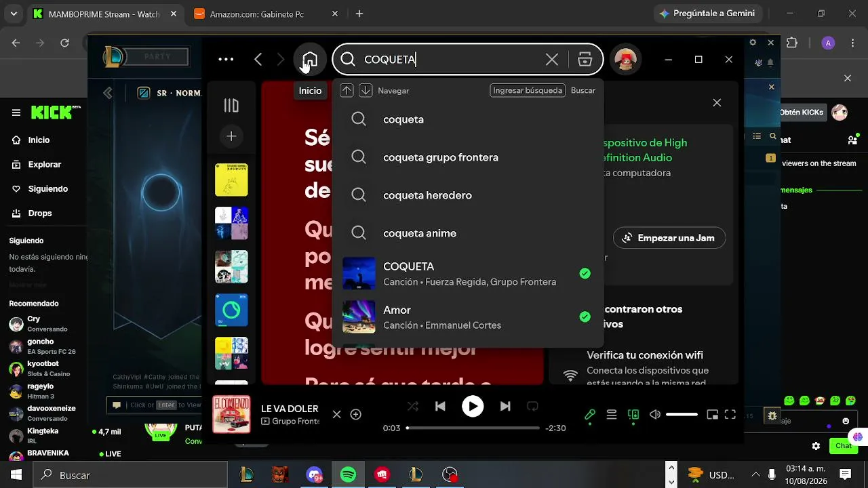Click the Buscar hint in search dropdown
This screenshot has height=488, width=868.
click(x=583, y=91)
